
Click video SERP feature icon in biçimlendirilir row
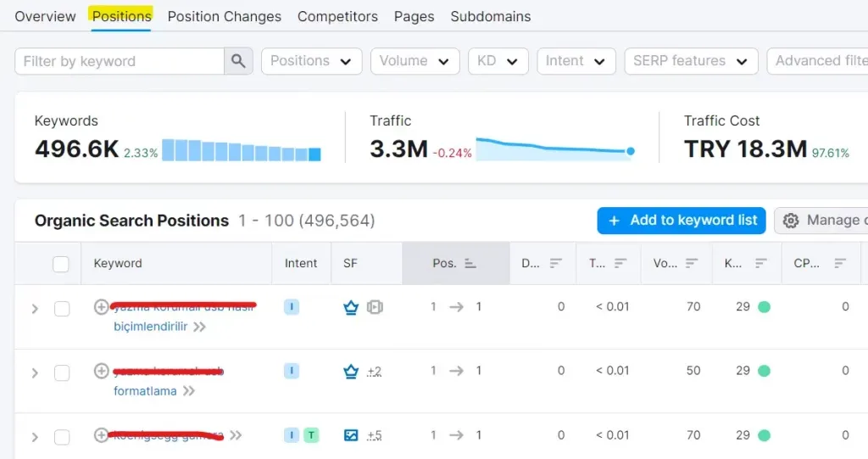click(375, 307)
